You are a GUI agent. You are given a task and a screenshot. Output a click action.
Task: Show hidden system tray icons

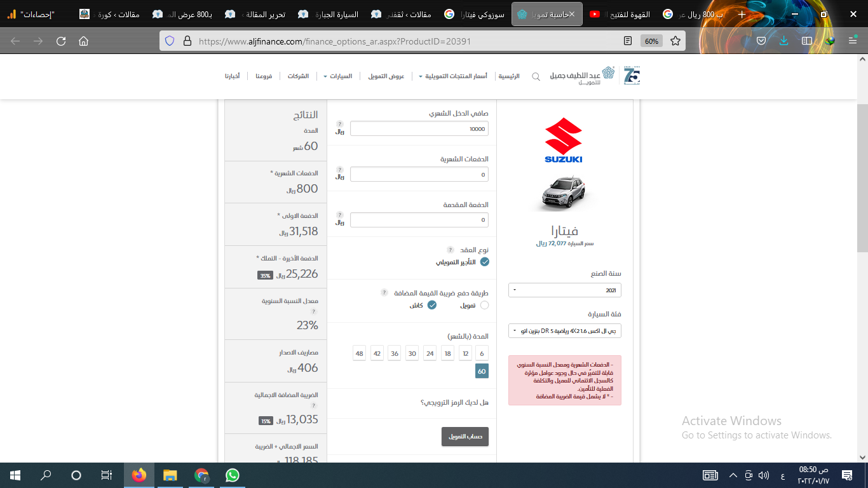[x=733, y=475]
